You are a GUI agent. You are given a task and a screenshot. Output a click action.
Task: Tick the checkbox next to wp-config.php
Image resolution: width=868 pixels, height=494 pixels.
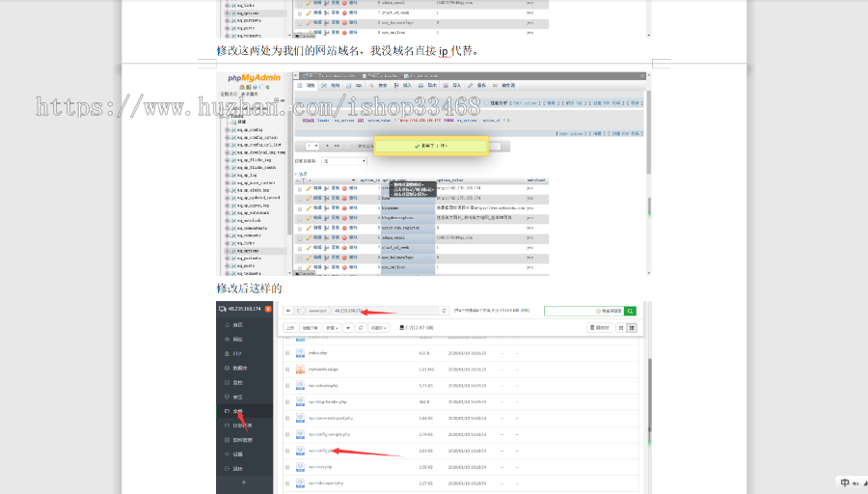(x=287, y=451)
